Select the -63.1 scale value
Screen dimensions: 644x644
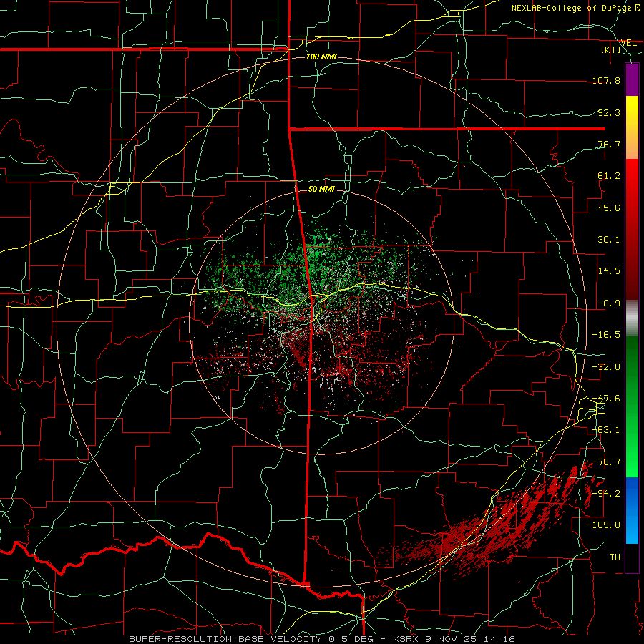tap(606, 430)
